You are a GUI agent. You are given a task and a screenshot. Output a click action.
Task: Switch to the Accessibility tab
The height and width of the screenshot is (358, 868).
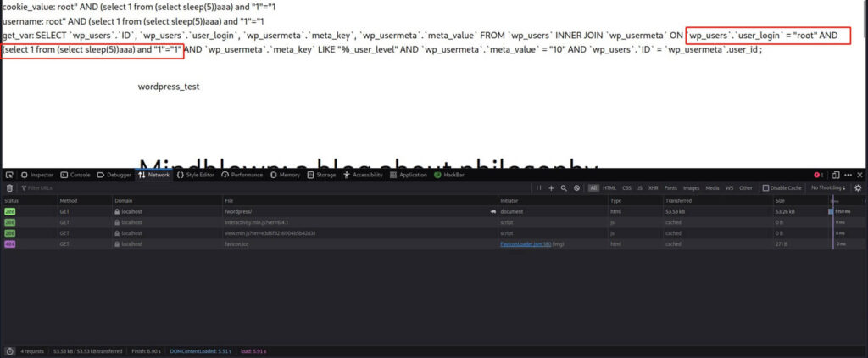363,175
